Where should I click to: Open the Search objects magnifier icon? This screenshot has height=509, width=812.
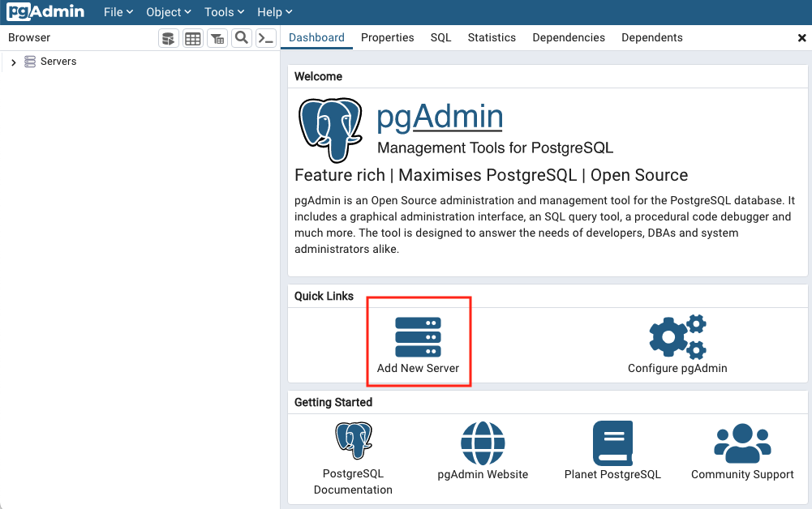241,37
